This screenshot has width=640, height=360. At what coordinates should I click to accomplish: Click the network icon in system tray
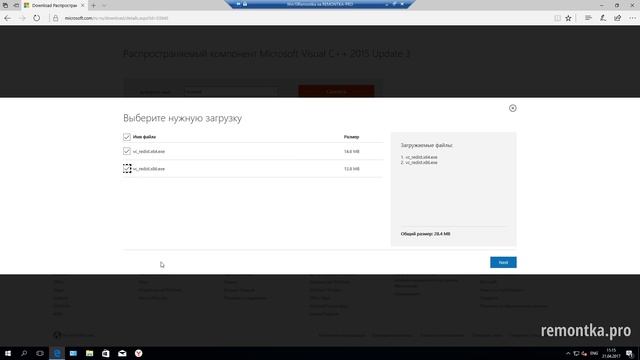(x=576, y=353)
